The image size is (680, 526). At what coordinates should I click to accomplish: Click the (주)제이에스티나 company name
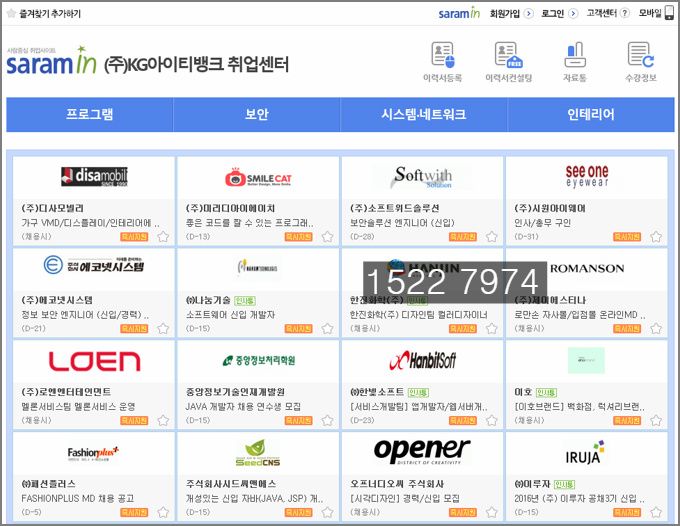pos(550,300)
